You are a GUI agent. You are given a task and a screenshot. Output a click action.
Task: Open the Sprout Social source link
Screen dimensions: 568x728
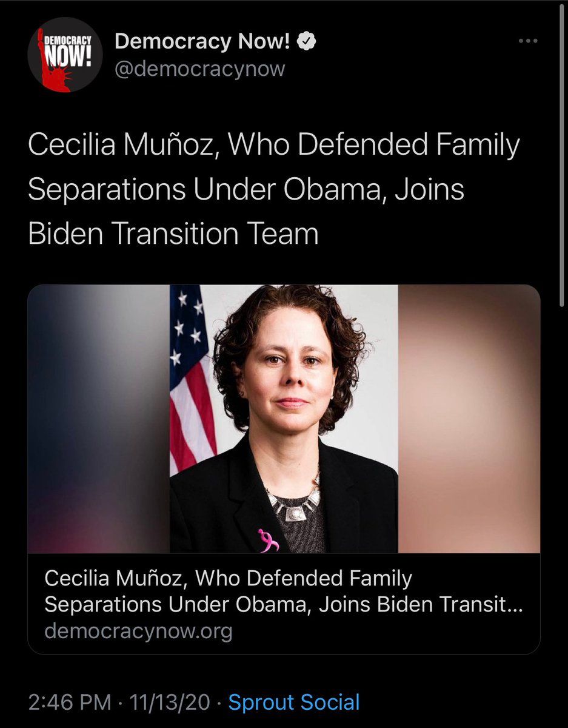(293, 703)
